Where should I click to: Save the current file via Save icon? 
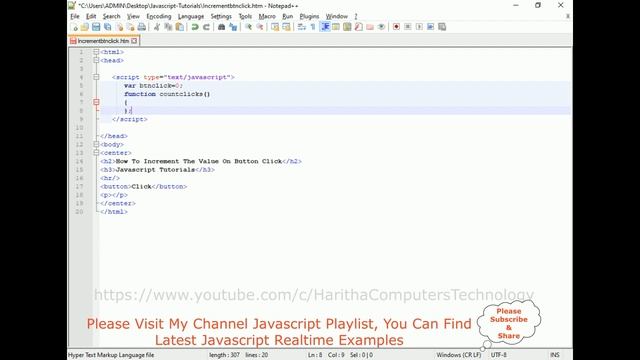pyautogui.click(x=96, y=27)
